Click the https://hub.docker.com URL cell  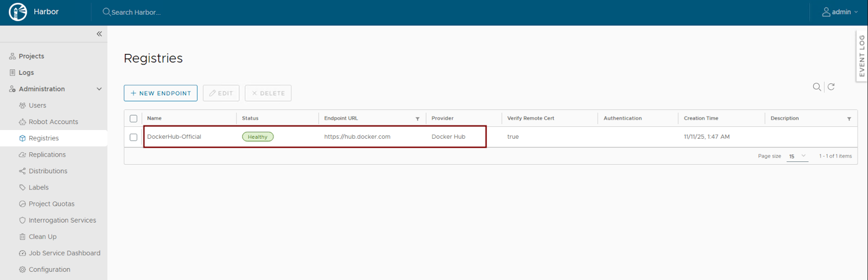click(357, 136)
